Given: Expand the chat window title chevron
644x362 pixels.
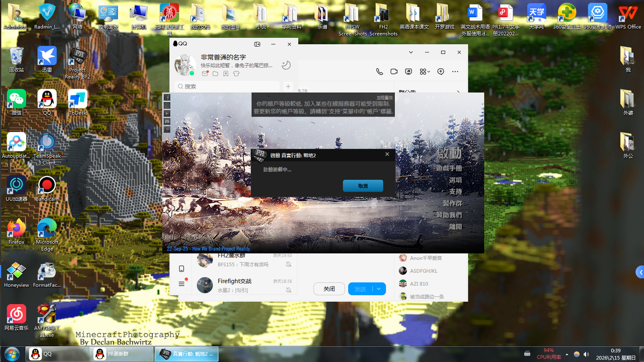Looking at the screenshot, I should click(412, 52).
